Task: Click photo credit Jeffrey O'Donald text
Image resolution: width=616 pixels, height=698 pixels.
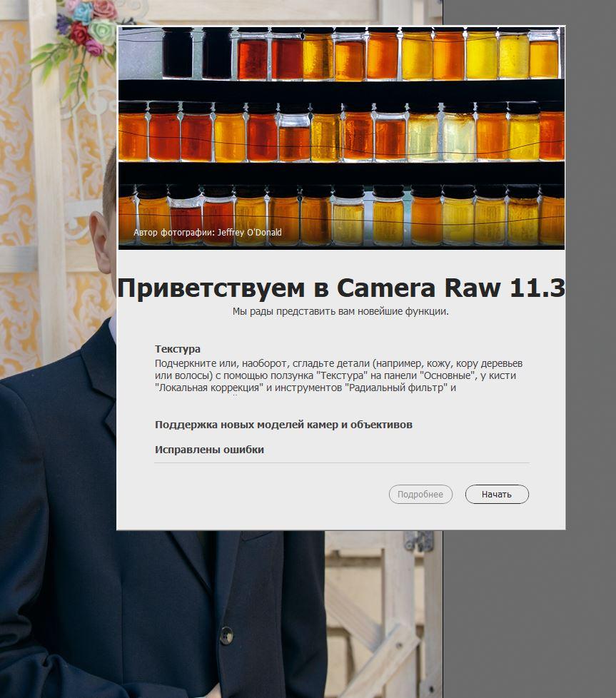Action: (208, 232)
